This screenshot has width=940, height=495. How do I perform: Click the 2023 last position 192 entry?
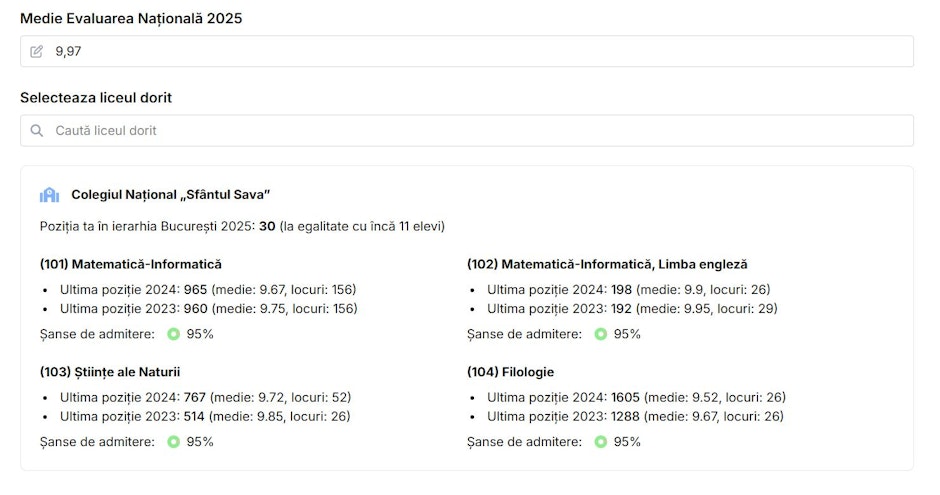click(632, 309)
